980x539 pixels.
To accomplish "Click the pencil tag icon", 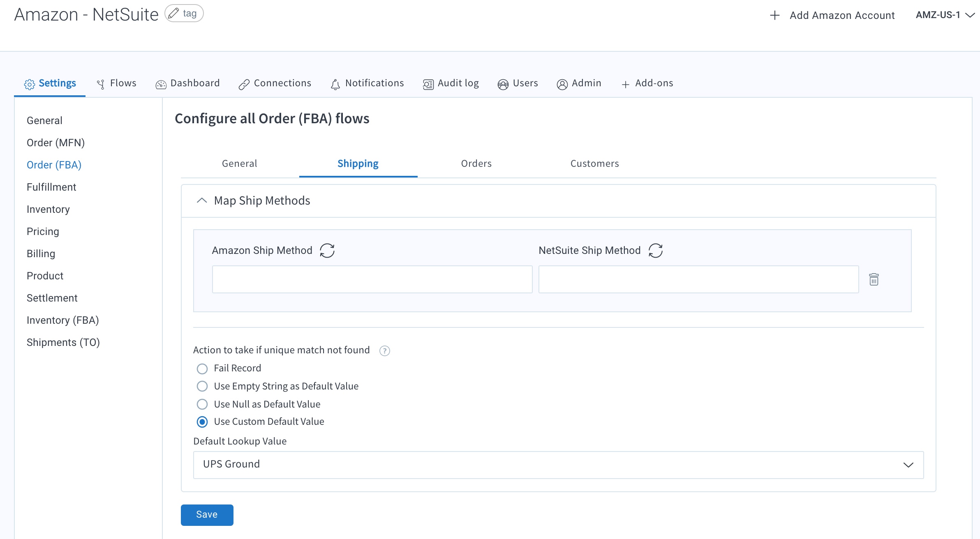I will click(x=174, y=13).
